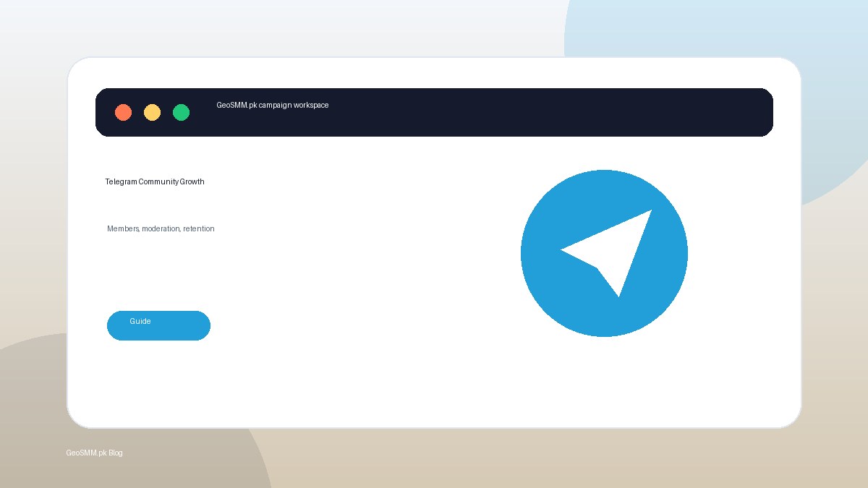Click the Telegram paper plane logo

[604, 253]
